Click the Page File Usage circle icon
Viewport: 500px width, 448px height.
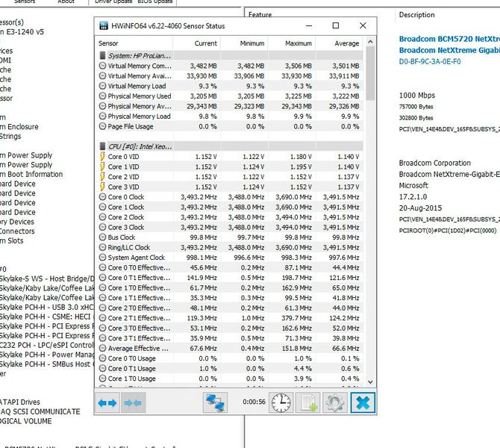pyautogui.click(x=102, y=126)
